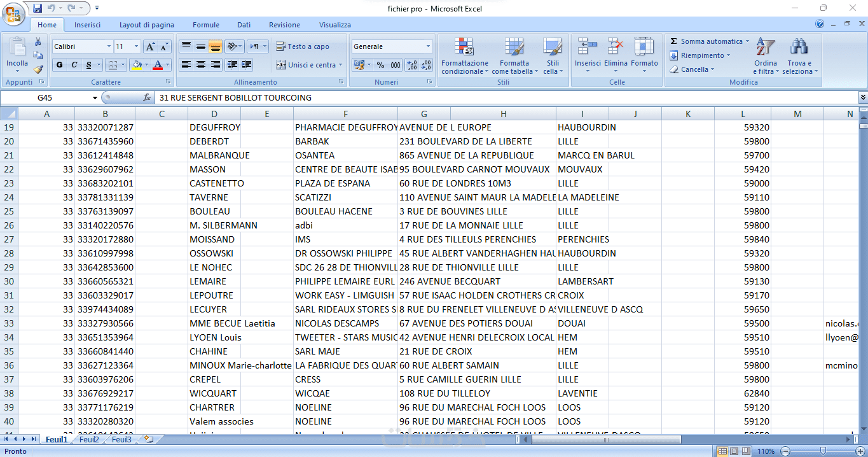Open the Generale number format dropdown
This screenshot has width=868, height=457.
click(428, 46)
